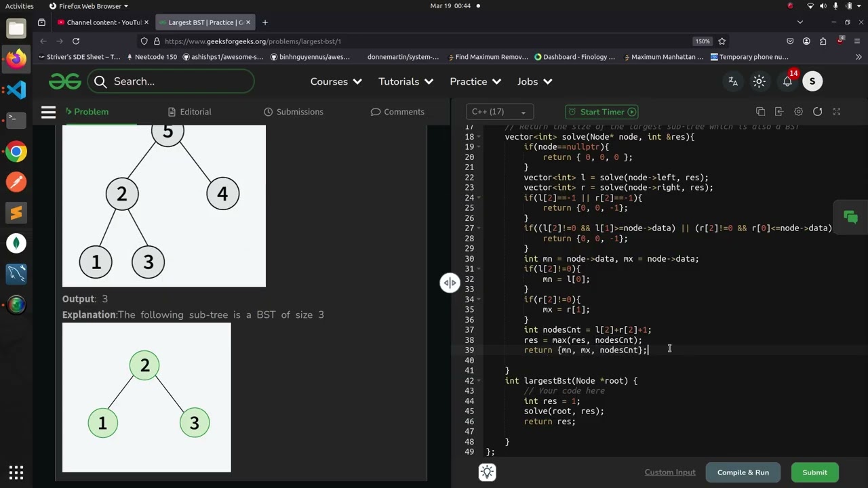Click the copy code icon in editor toolbar
868x488 pixels.
(760, 112)
